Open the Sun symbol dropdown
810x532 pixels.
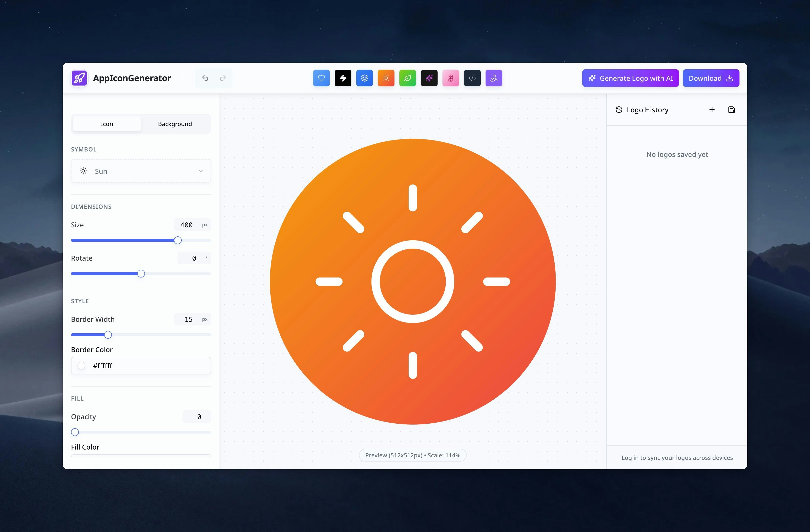[x=141, y=171]
